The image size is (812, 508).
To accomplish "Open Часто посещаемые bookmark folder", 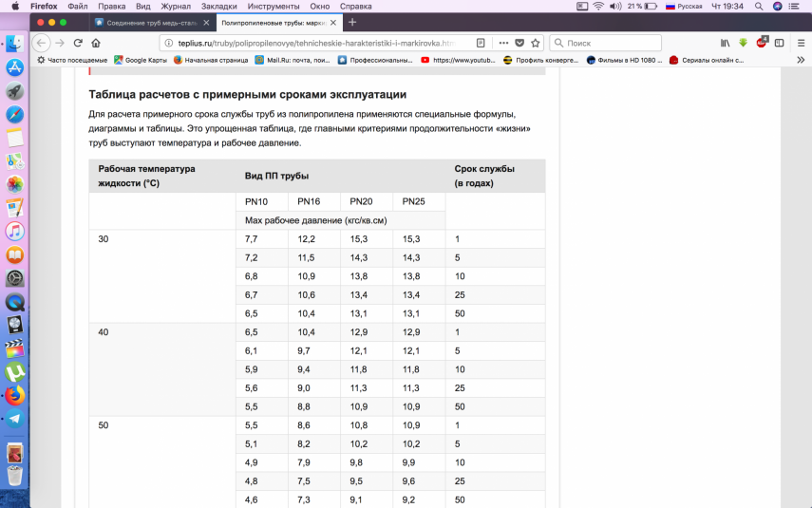I will pos(72,60).
